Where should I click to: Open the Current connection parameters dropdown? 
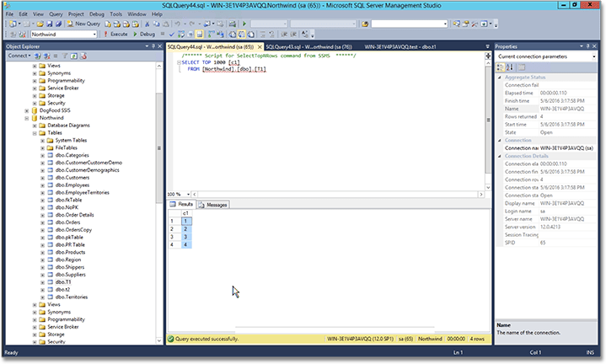[x=594, y=56]
